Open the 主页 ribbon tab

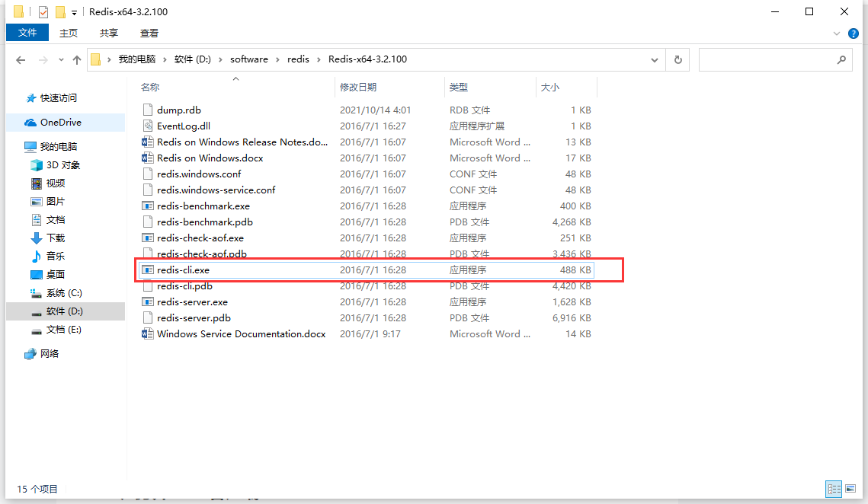point(69,33)
